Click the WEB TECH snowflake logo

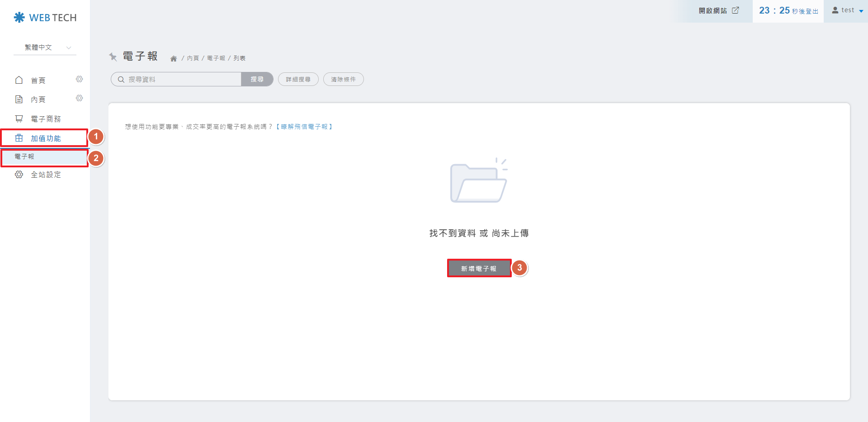point(19,18)
